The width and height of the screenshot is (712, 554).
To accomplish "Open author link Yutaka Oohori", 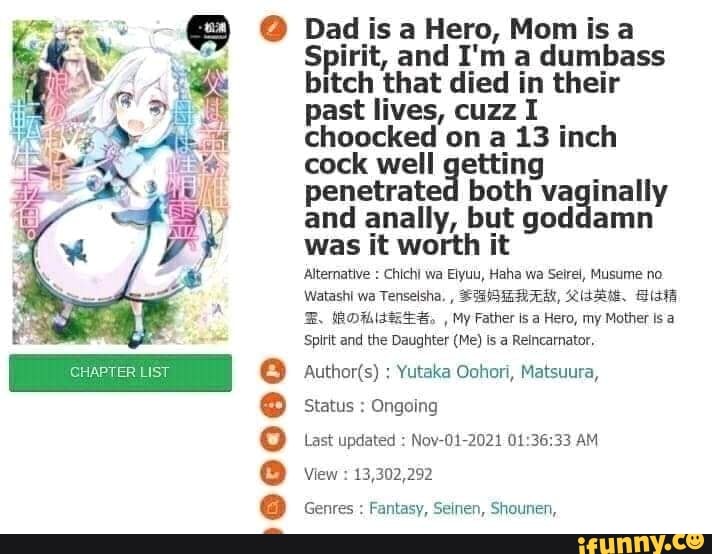I will [x=453, y=372].
